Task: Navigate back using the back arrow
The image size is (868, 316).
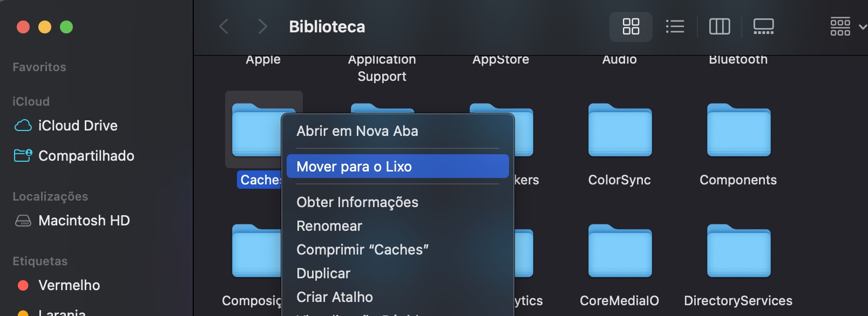Action: tap(223, 26)
